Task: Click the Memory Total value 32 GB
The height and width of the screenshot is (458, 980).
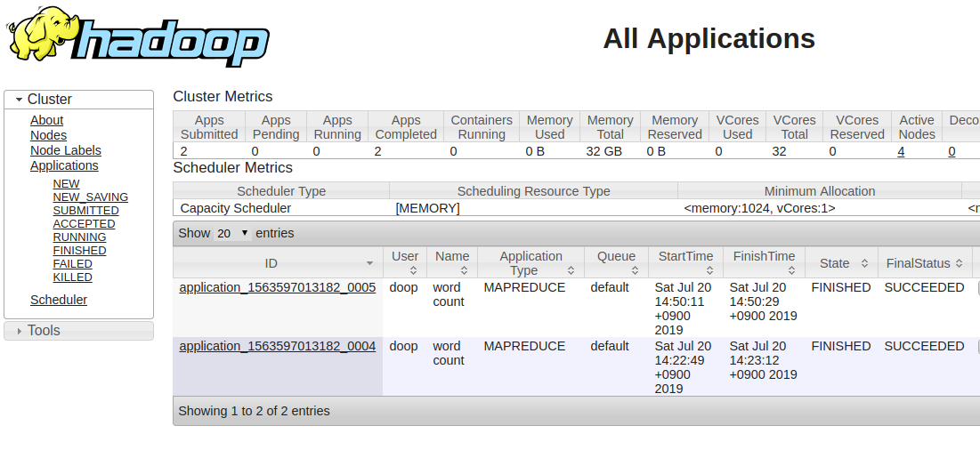Action: point(603,151)
